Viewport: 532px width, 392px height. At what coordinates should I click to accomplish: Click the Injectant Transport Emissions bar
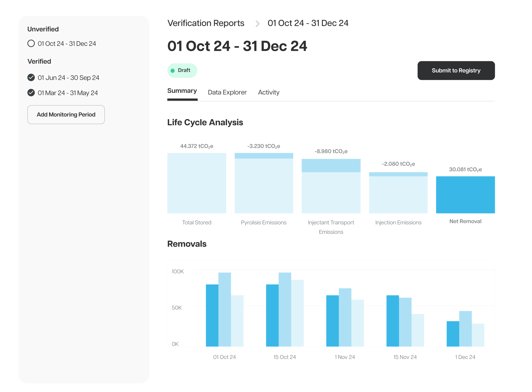(x=331, y=186)
